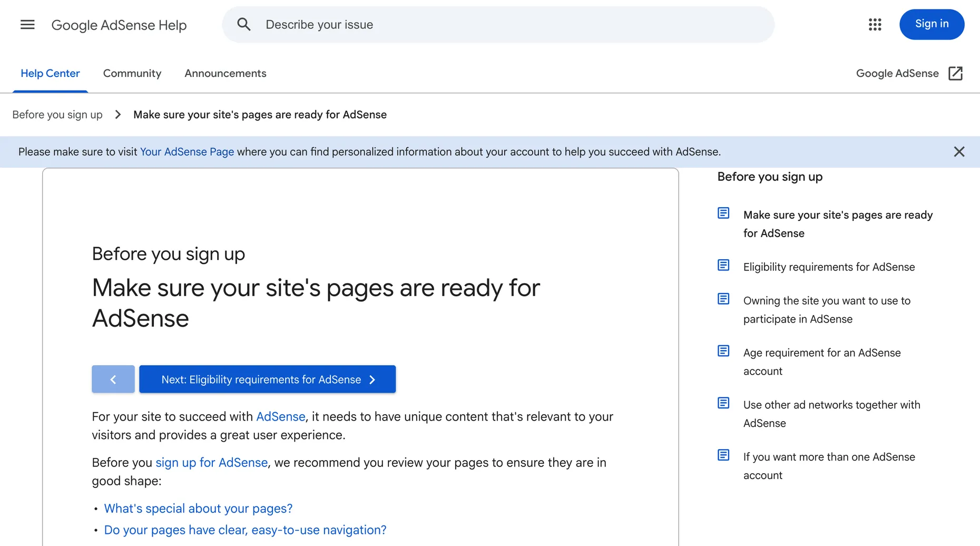Click the external link icon beside Google AdSense

pos(955,73)
